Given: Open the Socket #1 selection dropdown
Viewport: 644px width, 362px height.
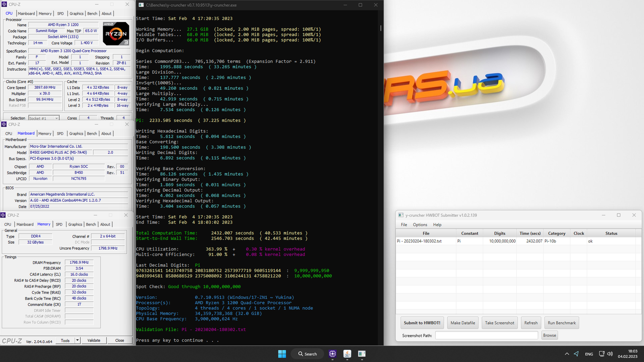Looking at the screenshot, I should (44, 118).
